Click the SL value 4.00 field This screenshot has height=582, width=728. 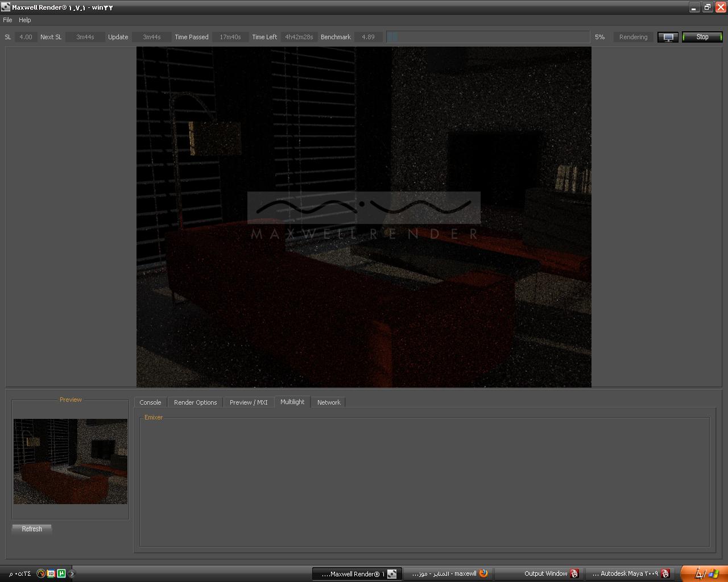pyautogui.click(x=26, y=37)
